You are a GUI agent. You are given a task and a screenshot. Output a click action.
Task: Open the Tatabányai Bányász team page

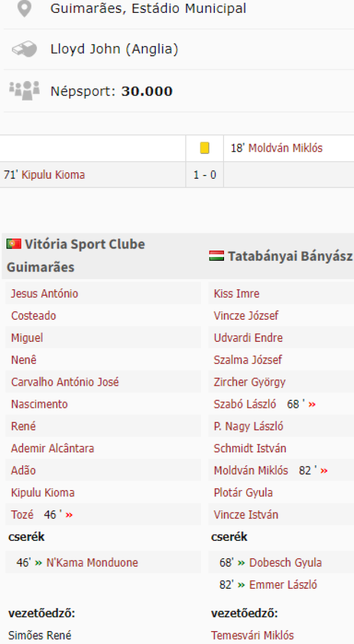(x=290, y=257)
